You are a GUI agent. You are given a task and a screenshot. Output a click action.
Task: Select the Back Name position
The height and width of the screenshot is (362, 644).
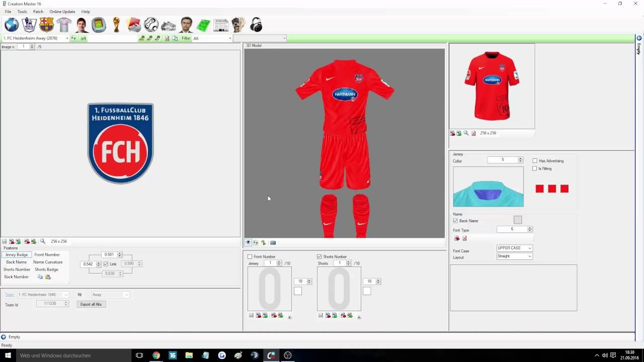(x=17, y=262)
